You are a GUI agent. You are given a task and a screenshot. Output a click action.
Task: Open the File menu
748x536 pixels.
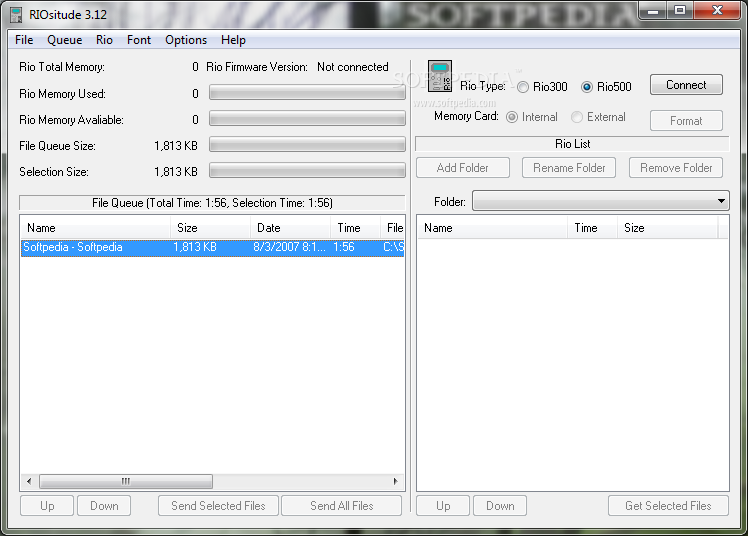24,40
